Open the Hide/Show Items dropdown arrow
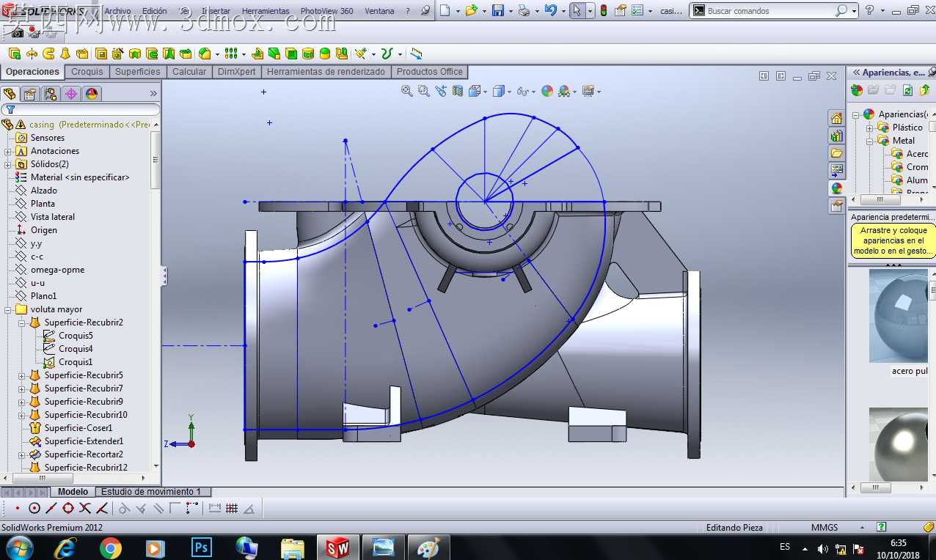This screenshot has height=560, width=936. 533,92
